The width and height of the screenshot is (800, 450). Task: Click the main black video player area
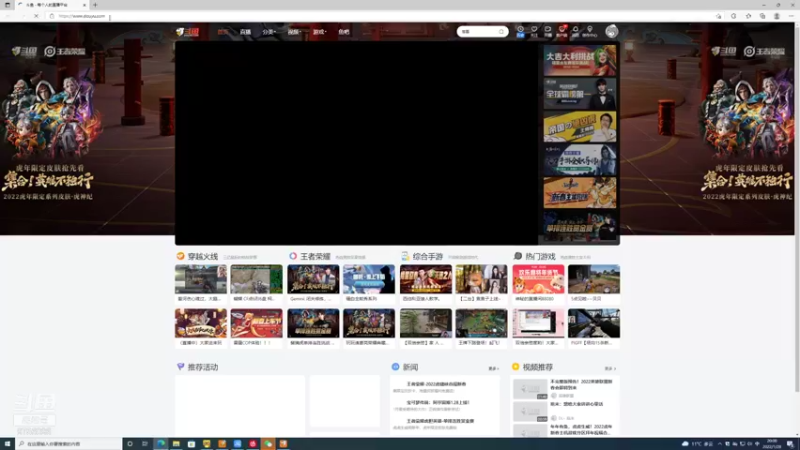coord(357,143)
